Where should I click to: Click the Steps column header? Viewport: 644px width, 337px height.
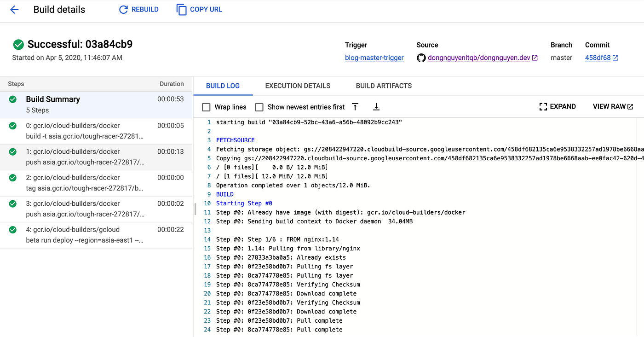16,84
